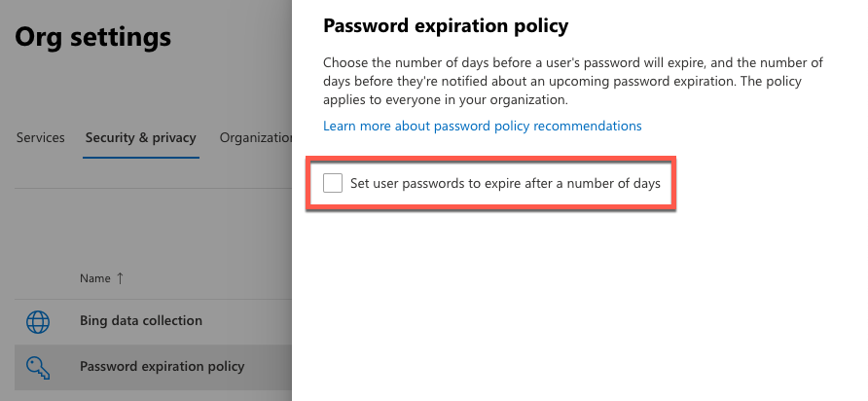
Task: Open the partially visible Organization tab
Action: tap(256, 137)
